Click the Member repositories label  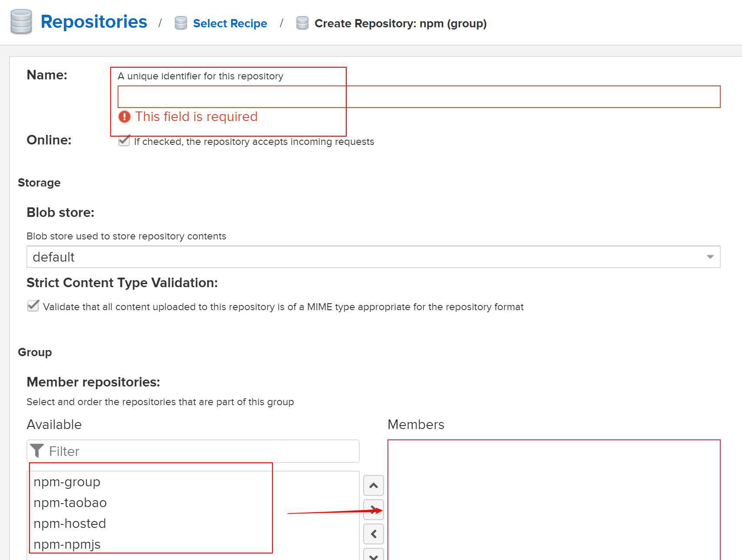[x=93, y=382]
